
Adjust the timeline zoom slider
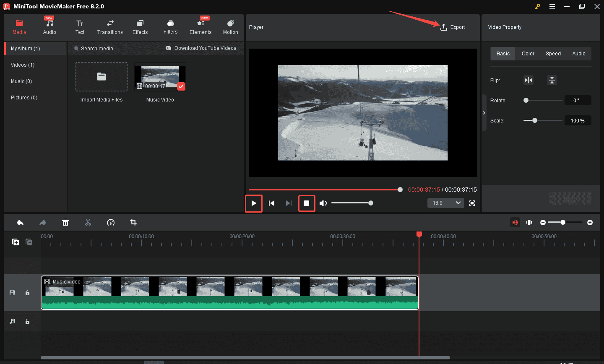pos(565,222)
